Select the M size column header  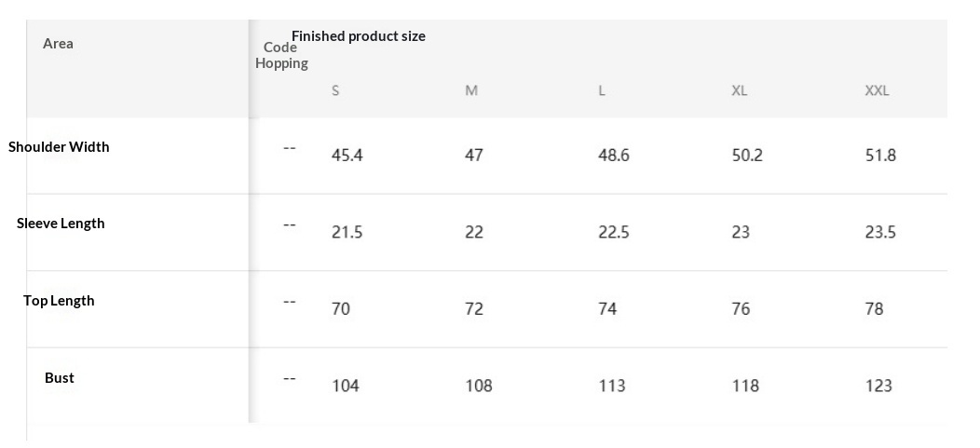(x=471, y=91)
